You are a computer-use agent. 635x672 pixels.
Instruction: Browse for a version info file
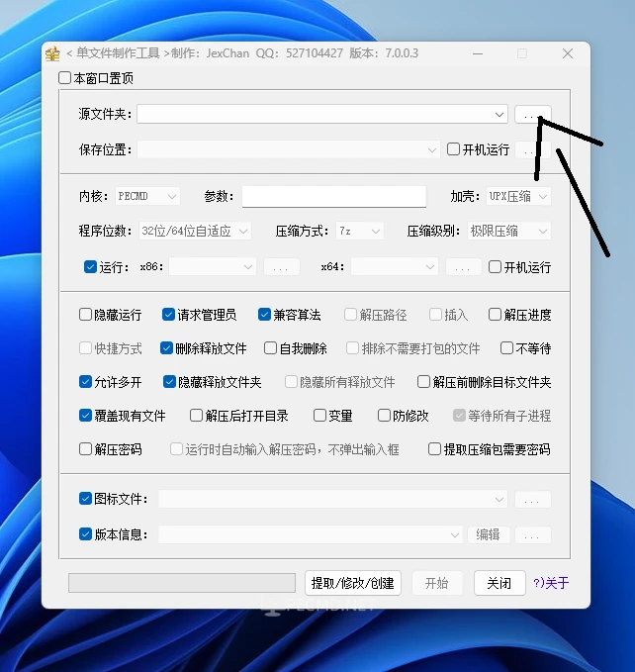[533, 534]
